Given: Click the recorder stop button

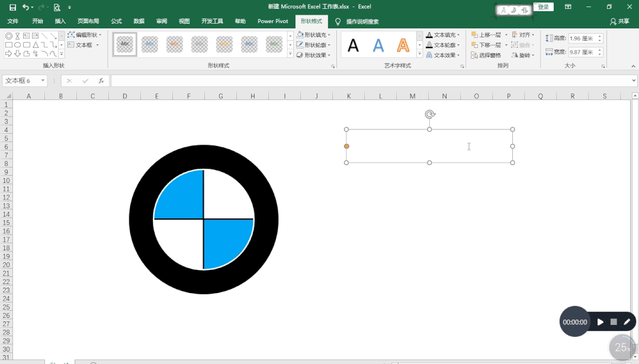Looking at the screenshot, I should click(x=614, y=322).
